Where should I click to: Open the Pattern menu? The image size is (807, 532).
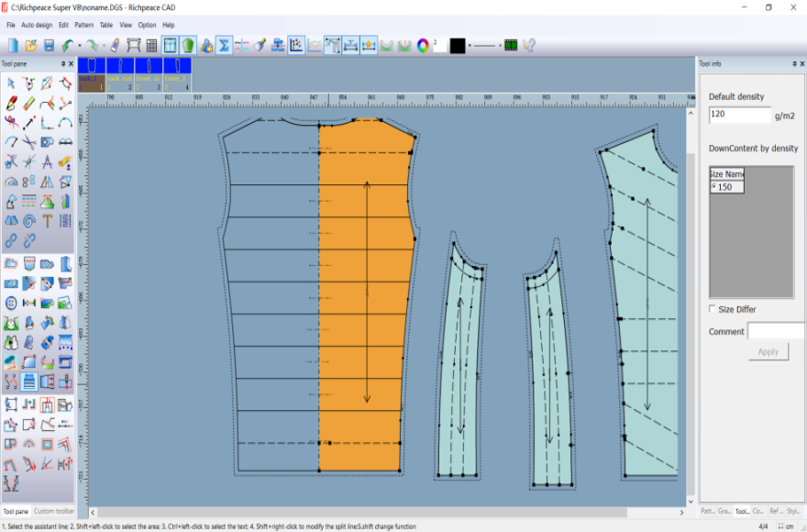click(83, 25)
